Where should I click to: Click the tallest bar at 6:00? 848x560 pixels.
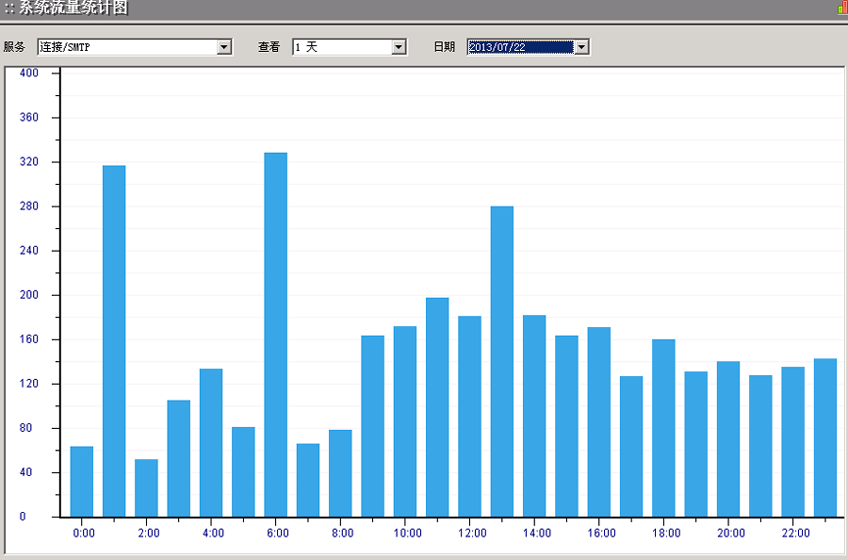275,335
